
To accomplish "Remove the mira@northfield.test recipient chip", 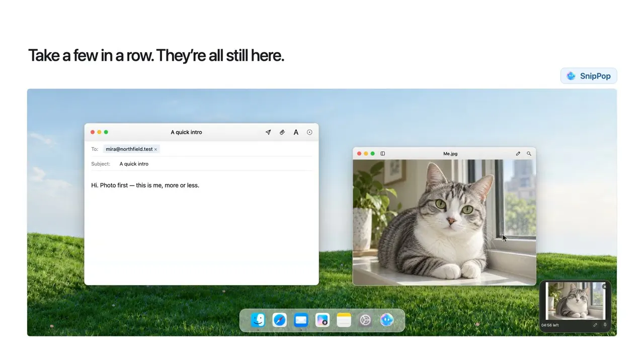I will (x=155, y=149).
